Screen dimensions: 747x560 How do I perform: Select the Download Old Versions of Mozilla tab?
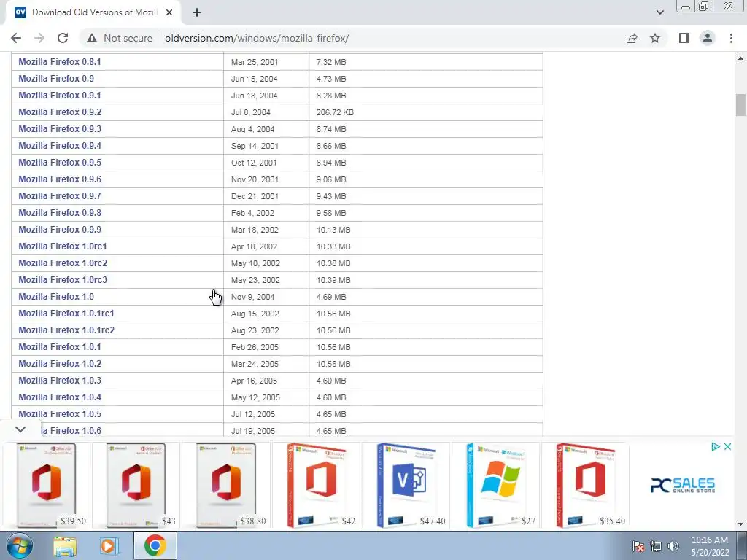click(x=93, y=12)
